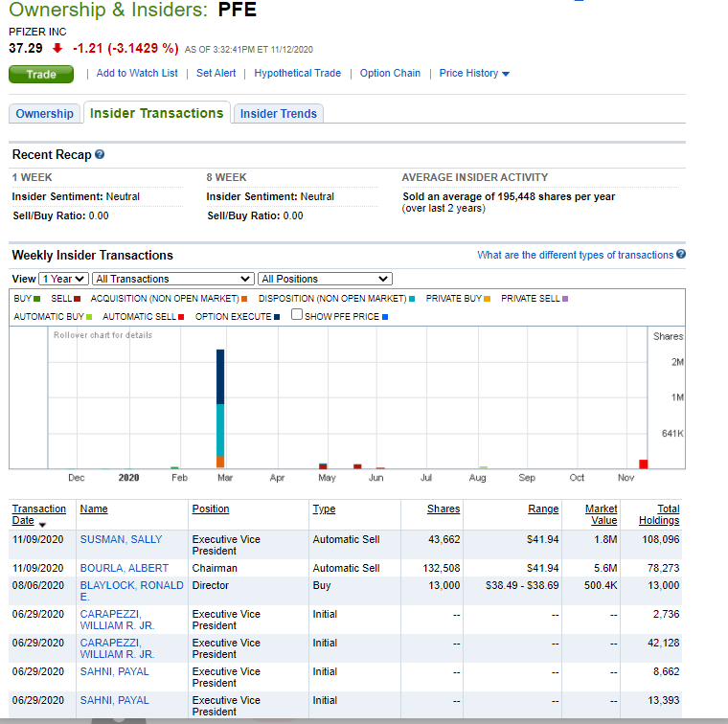Sort table by Total Holdings column
The image size is (728, 724).
point(659,514)
